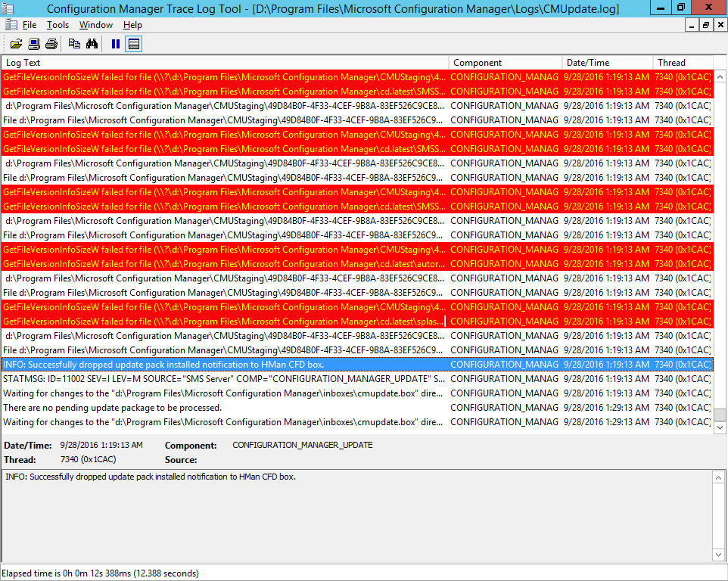Click the Thread column header
The width and height of the screenshot is (728, 581).
pyautogui.click(x=683, y=63)
